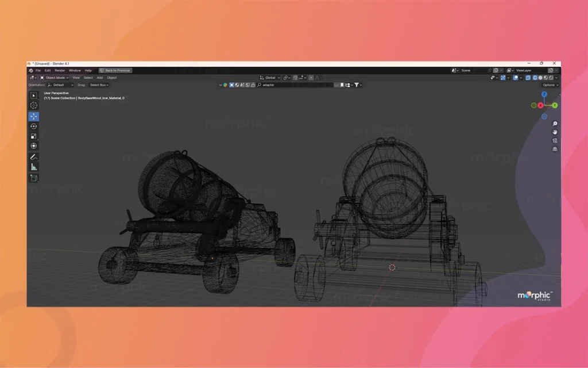Click the new view layer icon
This screenshot has width=588, height=368.
(551, 70)
